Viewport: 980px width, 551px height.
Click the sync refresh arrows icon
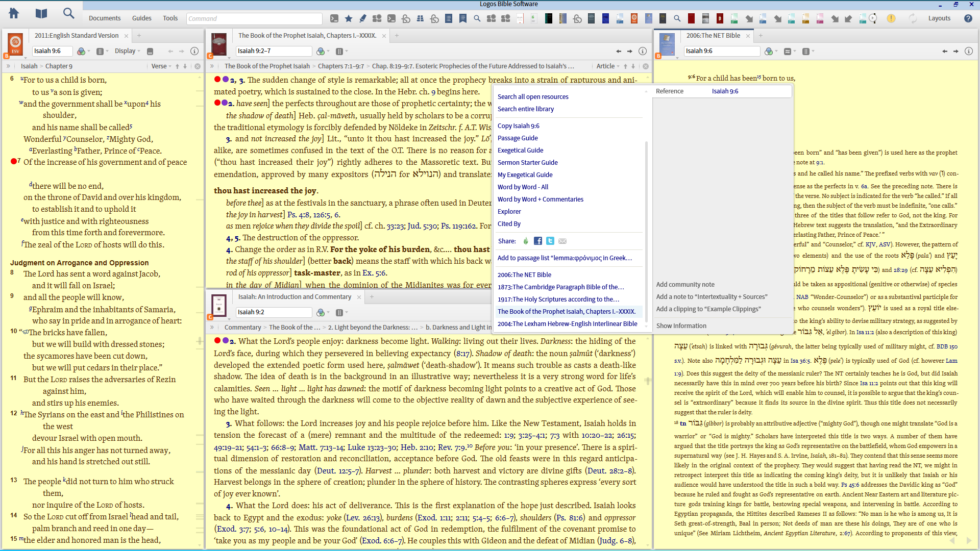coord(913,18)
